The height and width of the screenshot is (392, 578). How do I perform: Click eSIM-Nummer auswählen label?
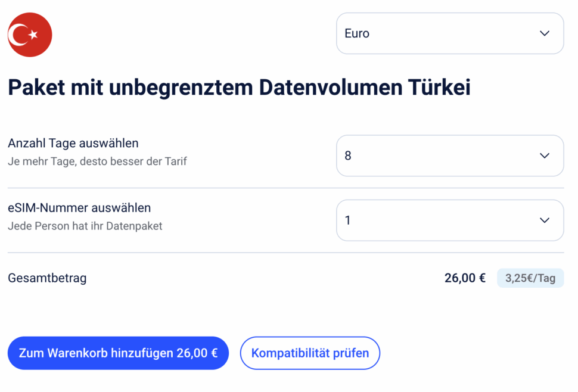click(79, 208)
